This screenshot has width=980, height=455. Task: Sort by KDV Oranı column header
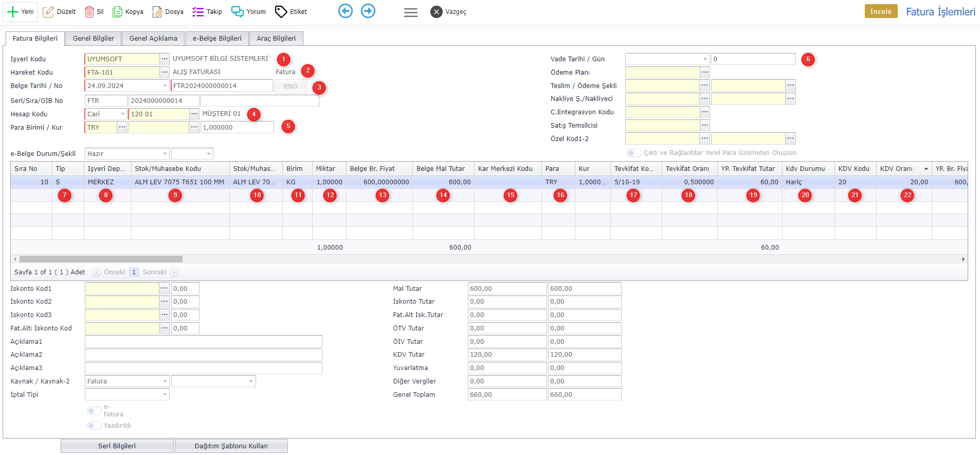pos(904,169)
